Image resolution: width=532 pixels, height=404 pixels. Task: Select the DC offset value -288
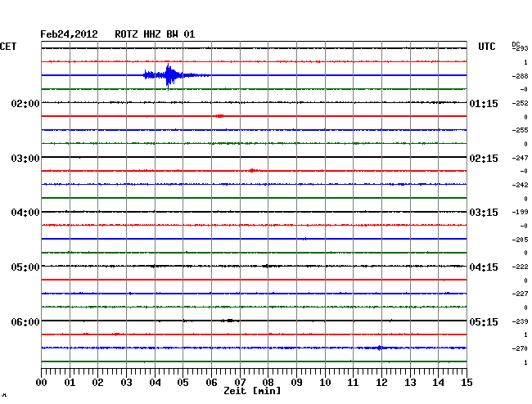[520, 76]
